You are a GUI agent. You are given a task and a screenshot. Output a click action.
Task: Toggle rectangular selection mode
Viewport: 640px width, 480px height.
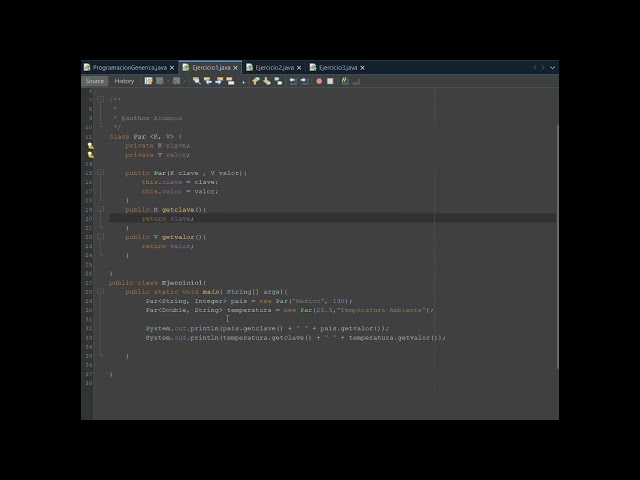click(244, 82)
